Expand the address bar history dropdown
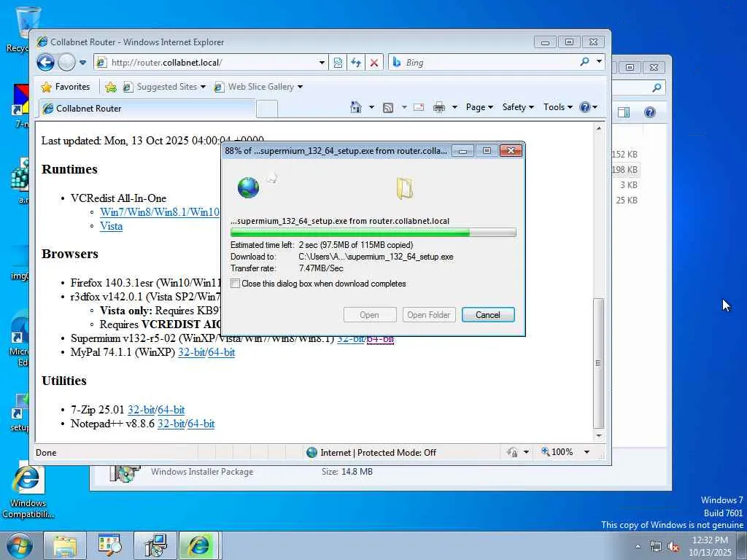This screenshot has width=747, height=560. (x=322, y=63)
